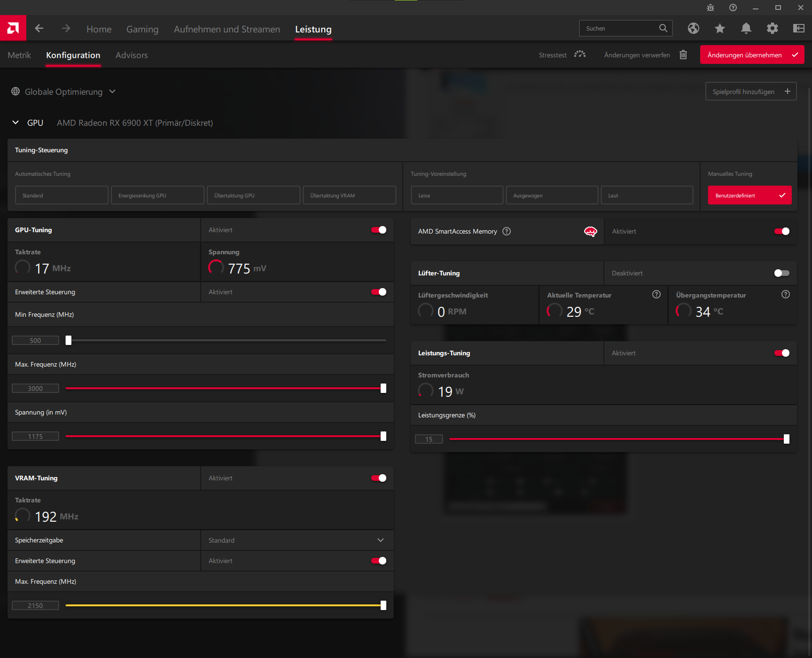Go back with the left arrow
Viewport: 812px width, 658px height.
39,29
